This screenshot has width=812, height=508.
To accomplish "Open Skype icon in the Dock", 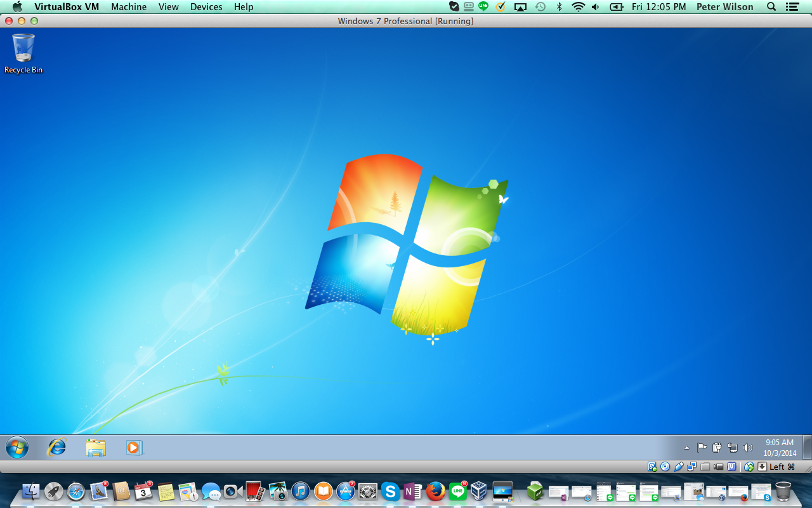I will (x=390, y=491).
